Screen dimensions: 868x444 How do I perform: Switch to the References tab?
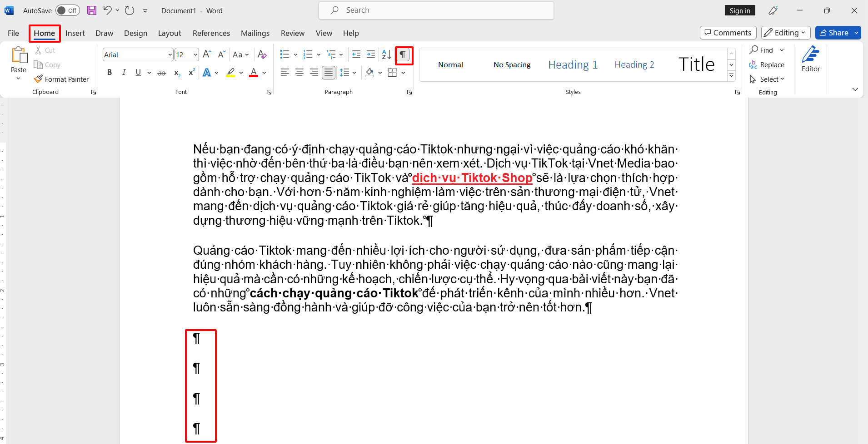click(211, 33)
